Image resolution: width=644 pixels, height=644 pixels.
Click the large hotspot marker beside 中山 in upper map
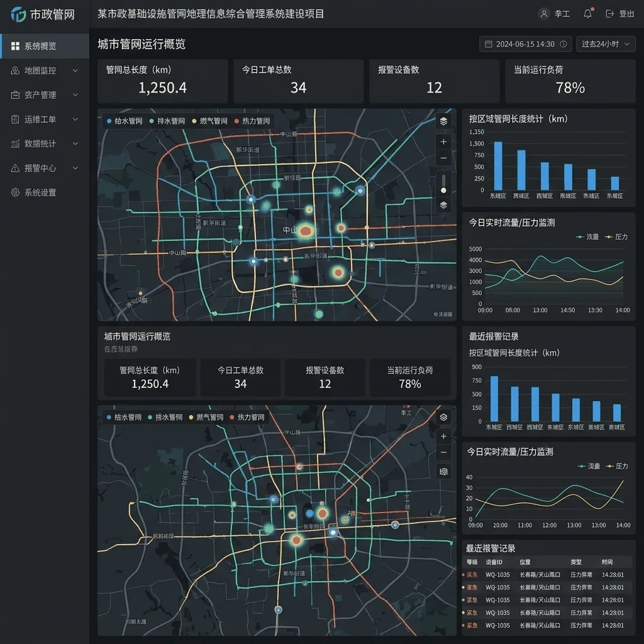coord(306,231)
